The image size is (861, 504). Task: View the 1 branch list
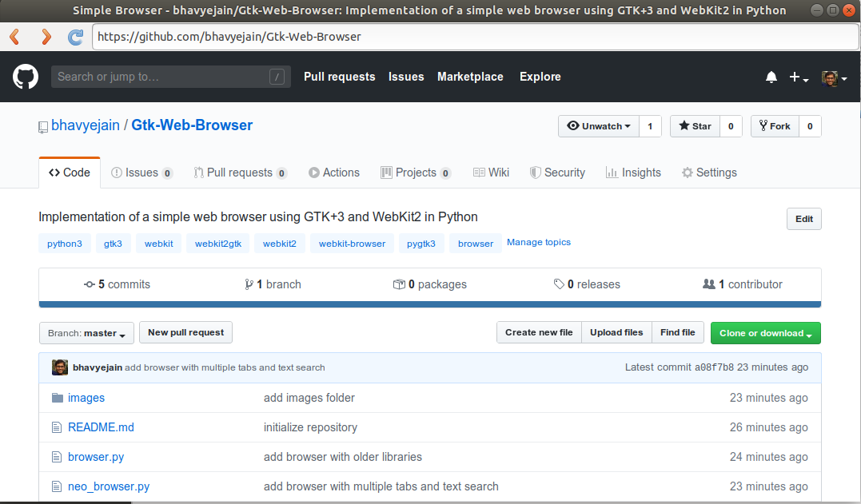273,284
